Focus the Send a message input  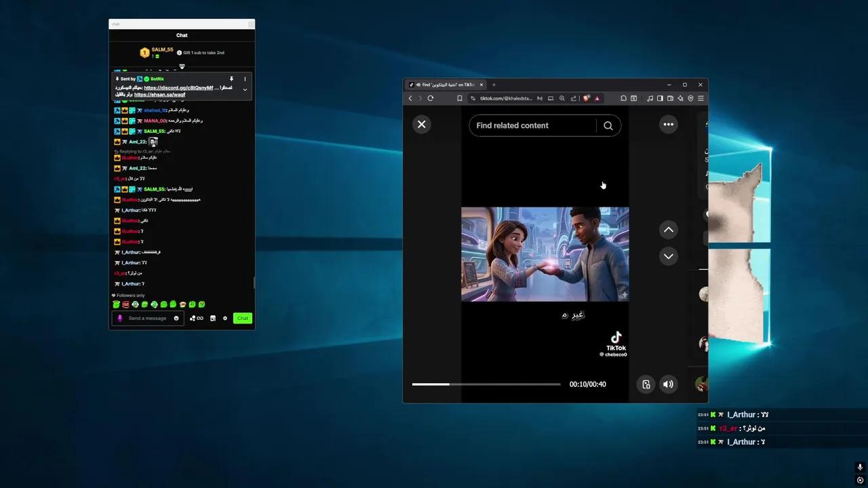click(147, 319)
